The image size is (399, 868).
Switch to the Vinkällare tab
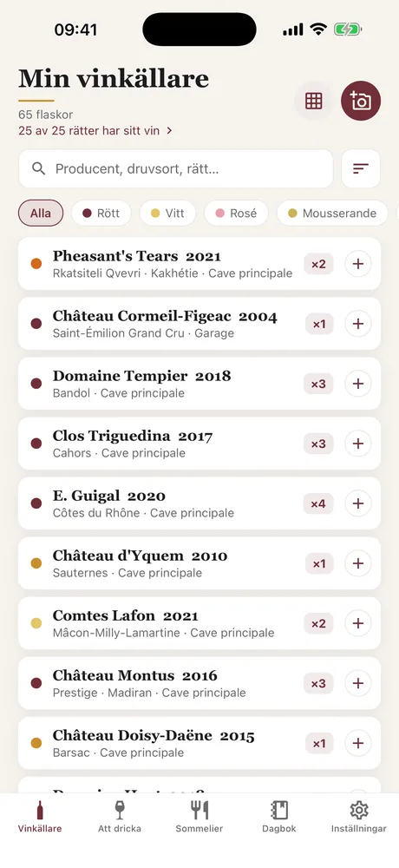pyautogui.click(x=40, y=817)
